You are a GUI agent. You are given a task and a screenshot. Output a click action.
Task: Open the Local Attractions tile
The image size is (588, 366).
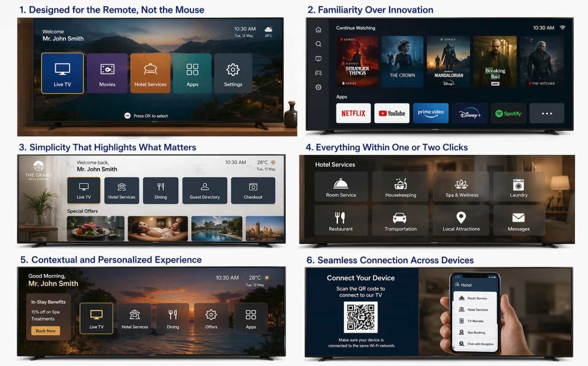point(461,220)
